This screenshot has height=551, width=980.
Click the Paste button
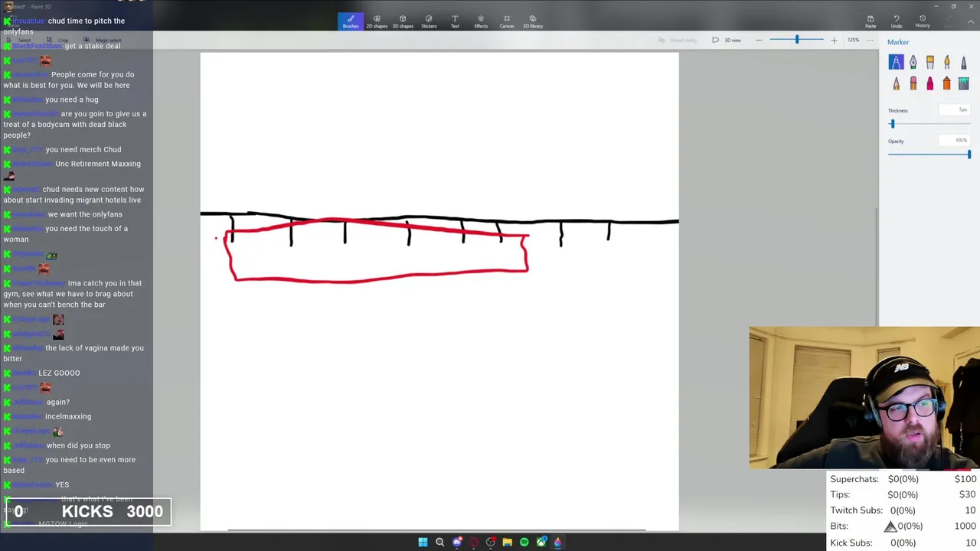pyautogui.click(x=871, y=21)
